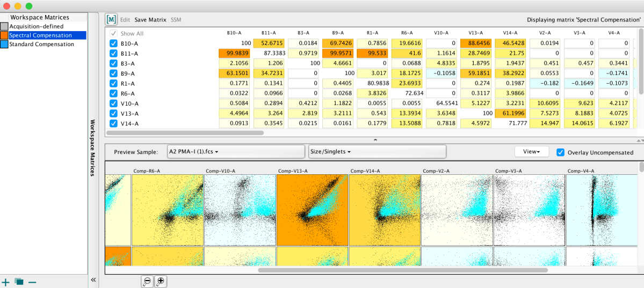Click cell value 10.6095
Image resolution: width=644 pixels, height=288 pixels.
pos(545,104)
